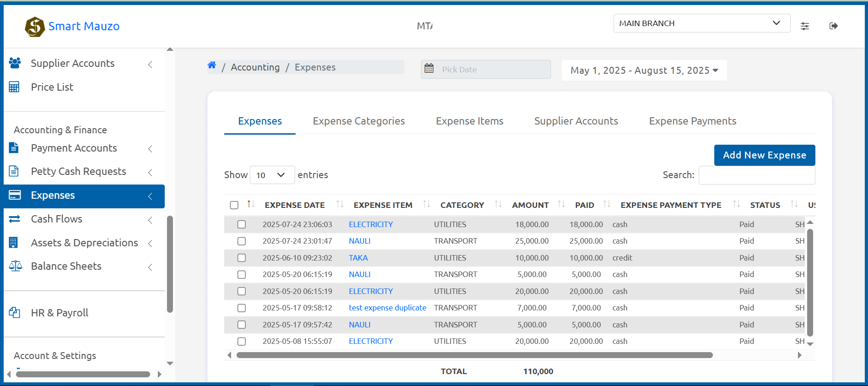Open Price List in sidebar
The image size is (868, 386).
pyautogui.click(x=52, y=87)
